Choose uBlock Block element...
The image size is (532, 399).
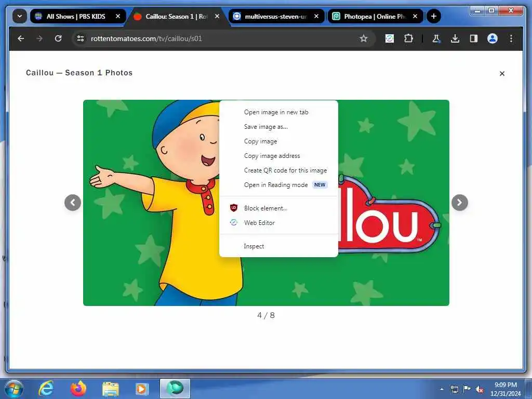click(278, 208)
